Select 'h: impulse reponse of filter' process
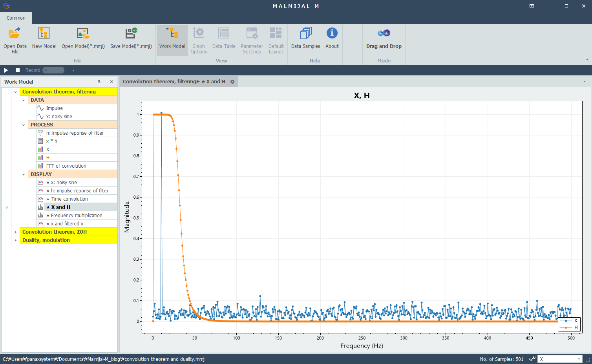Image resolution: width=592 pixels, height=364 pixels. [x=77, y=133]
